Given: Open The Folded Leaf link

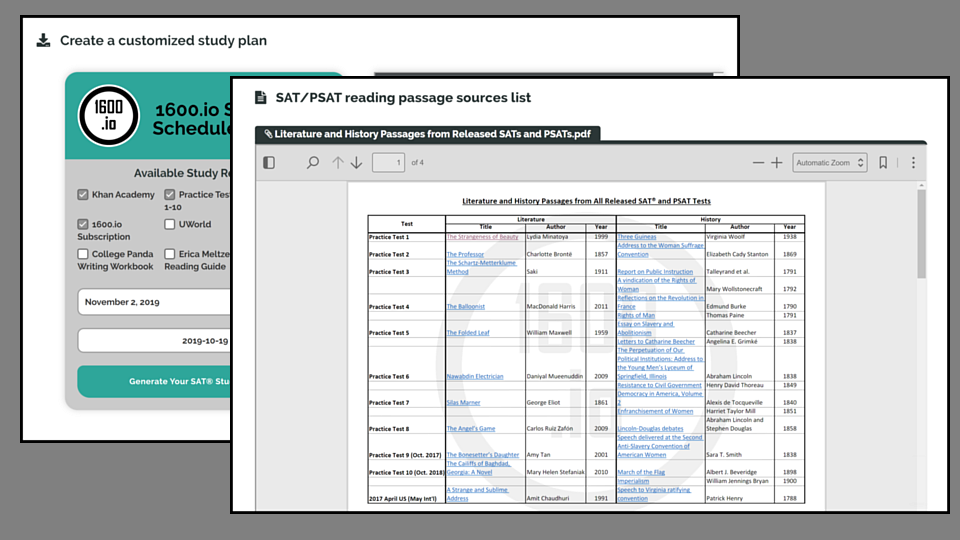Looking at the screenshot, I should [468, 333].
